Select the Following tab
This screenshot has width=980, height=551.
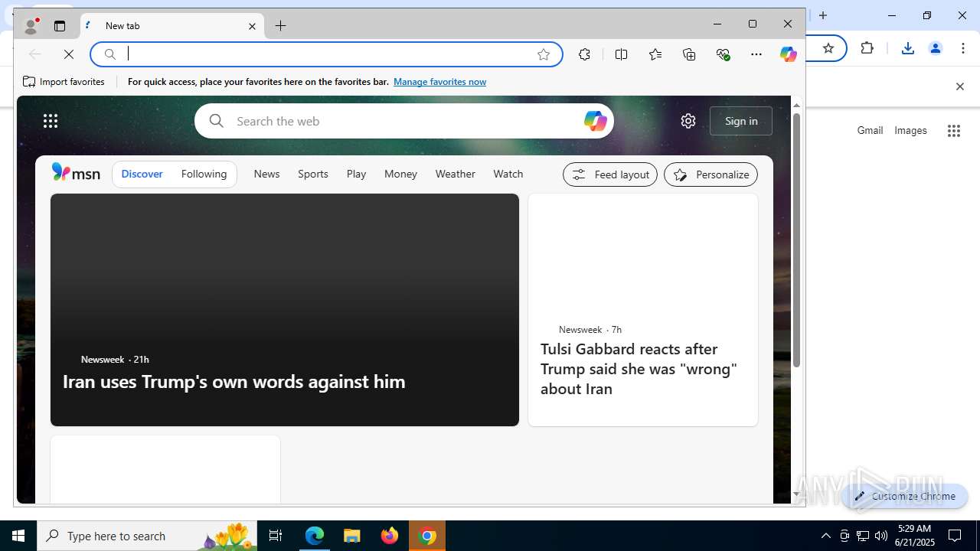click(204, 174)
